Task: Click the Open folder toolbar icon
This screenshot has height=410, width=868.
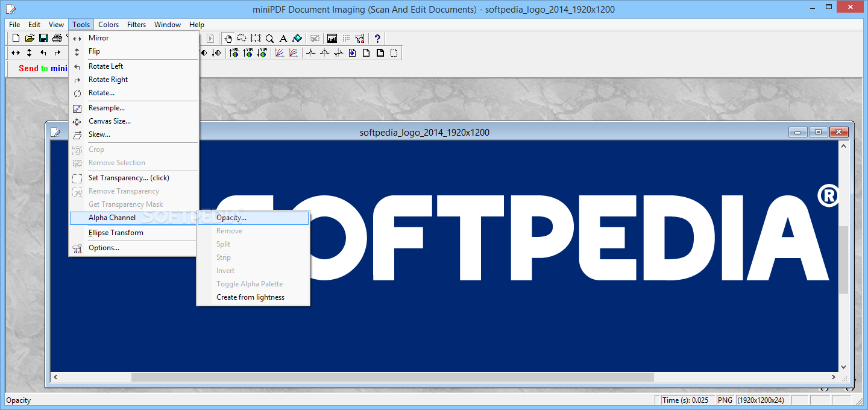Action: (30, 38)
